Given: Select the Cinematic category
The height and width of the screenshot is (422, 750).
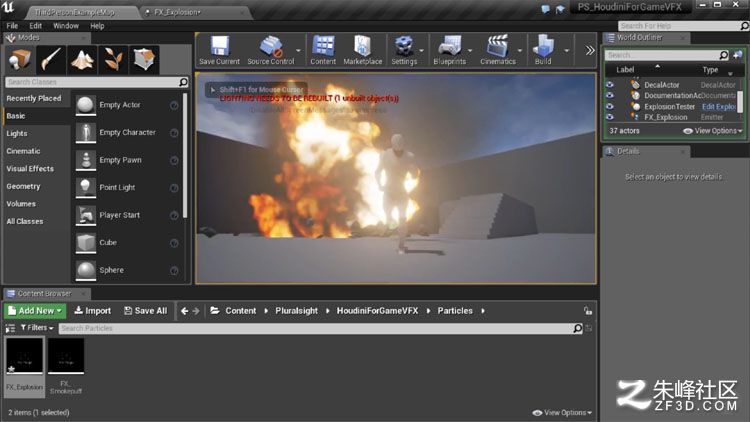Looking at the screenshot, I should coord(23,151).
